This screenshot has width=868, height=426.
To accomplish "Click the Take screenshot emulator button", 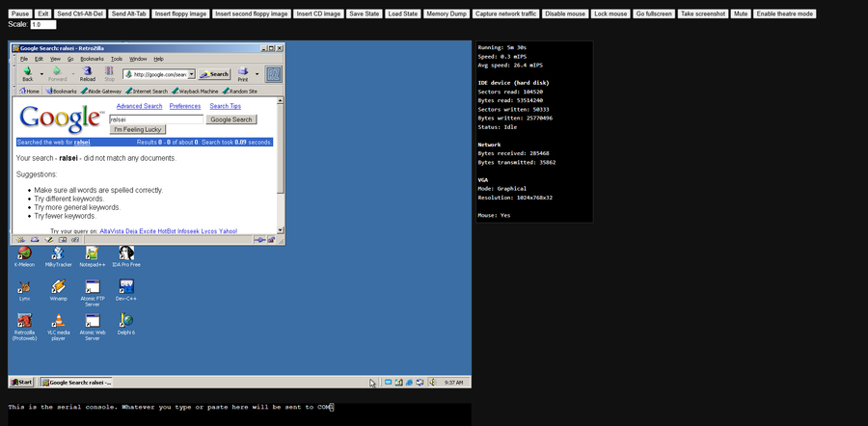I will coord(702,13).
